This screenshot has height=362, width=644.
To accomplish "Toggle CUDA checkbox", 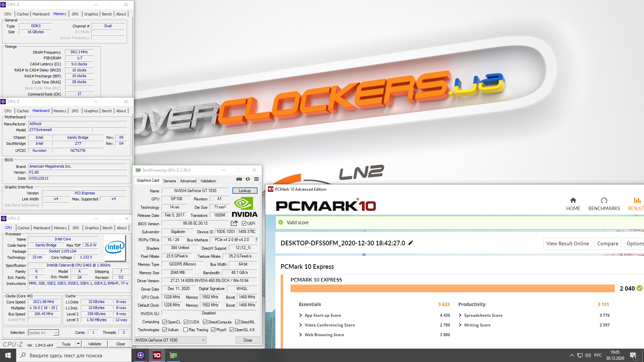I will 186,322.
